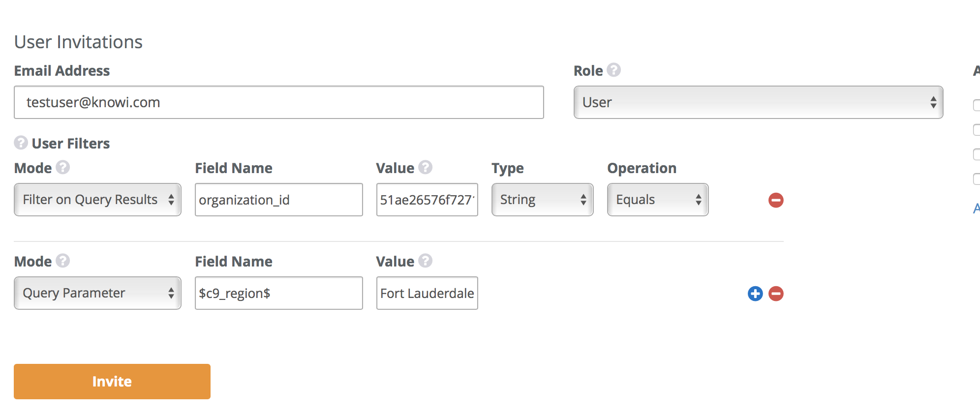
Task: Open the Role dropdown showing User
Action: (x=758, y=102)
